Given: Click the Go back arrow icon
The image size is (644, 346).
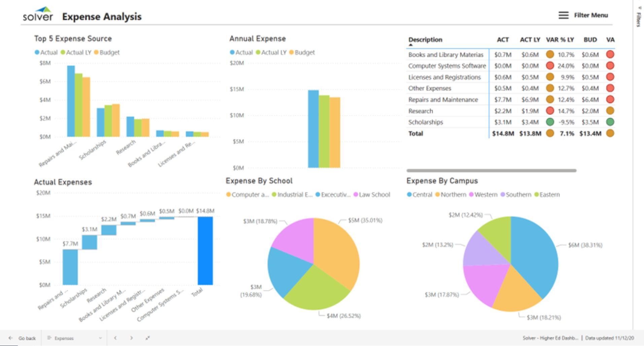Looking at the screenshot, I should 11,338.
